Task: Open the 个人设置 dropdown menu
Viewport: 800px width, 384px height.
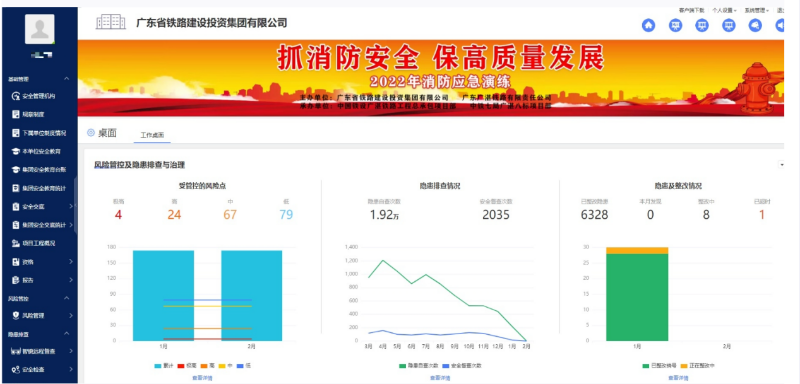Action: tap(724, 10)
